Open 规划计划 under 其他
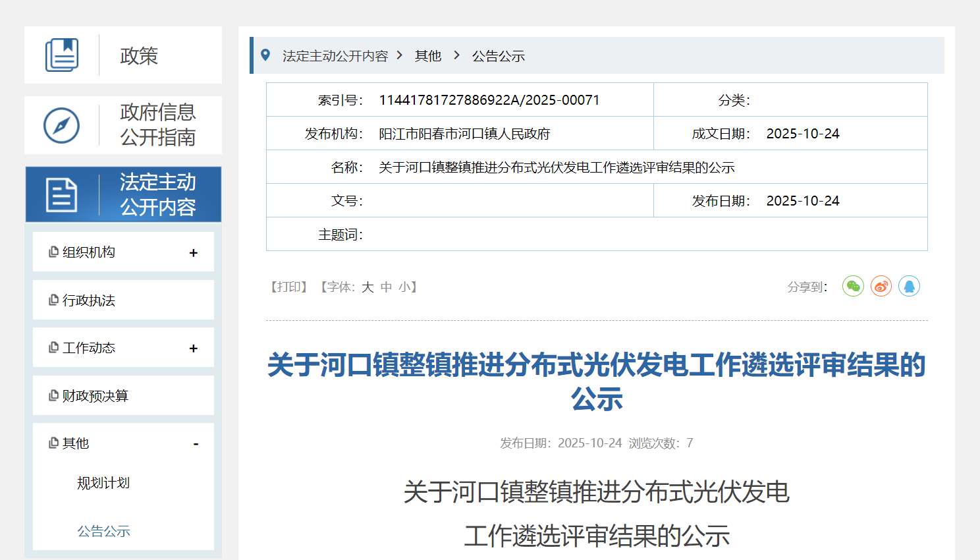 [x=103, y=484]
